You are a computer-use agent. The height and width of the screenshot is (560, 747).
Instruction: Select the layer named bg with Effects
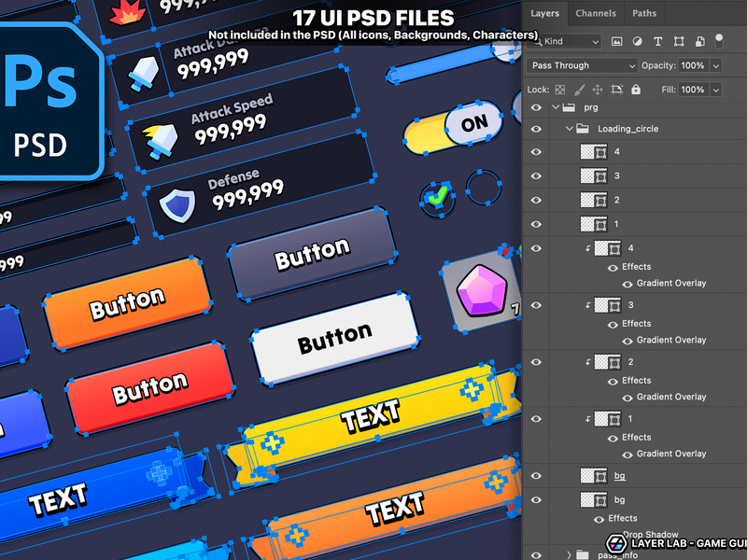619,499
